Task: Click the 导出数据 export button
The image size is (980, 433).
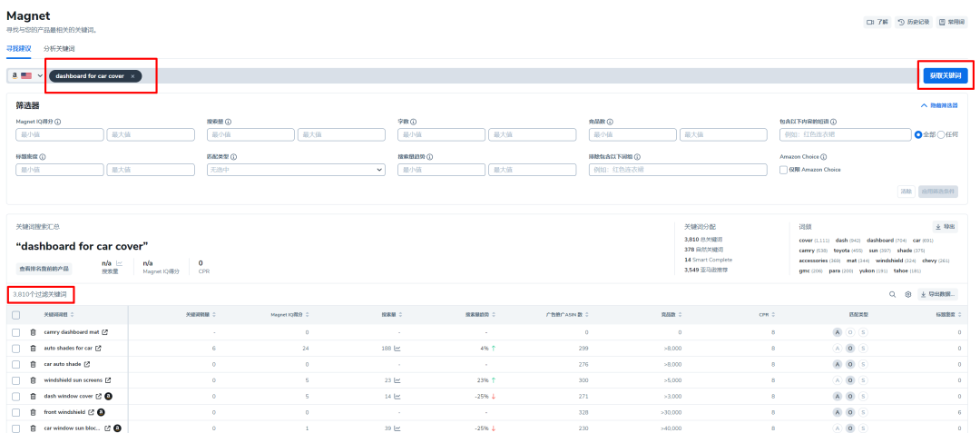Action: (937, 294)
